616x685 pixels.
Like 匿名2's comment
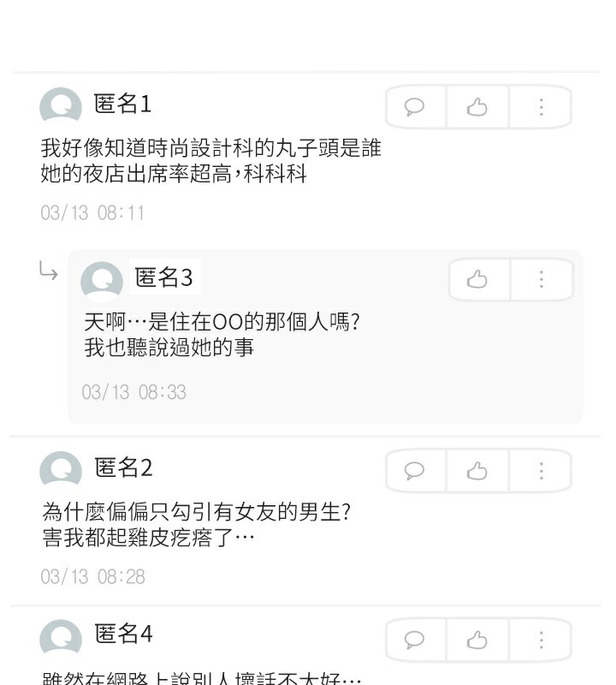pos(477,471)
